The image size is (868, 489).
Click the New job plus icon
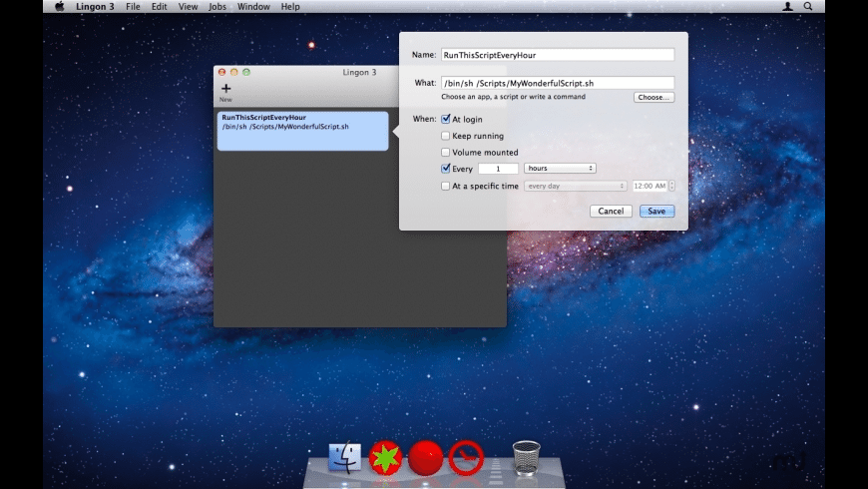coord(225,90)
